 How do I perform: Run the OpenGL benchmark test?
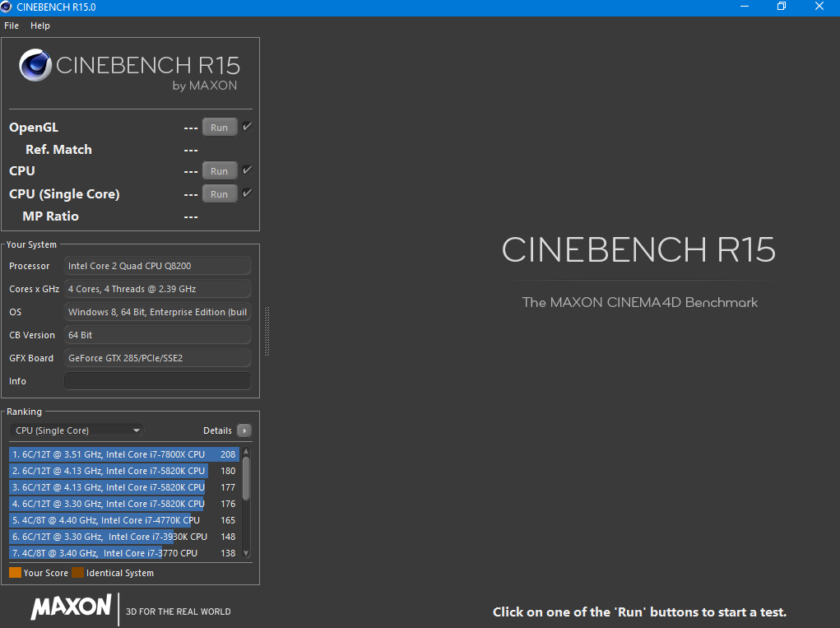[x=219, y=128]
